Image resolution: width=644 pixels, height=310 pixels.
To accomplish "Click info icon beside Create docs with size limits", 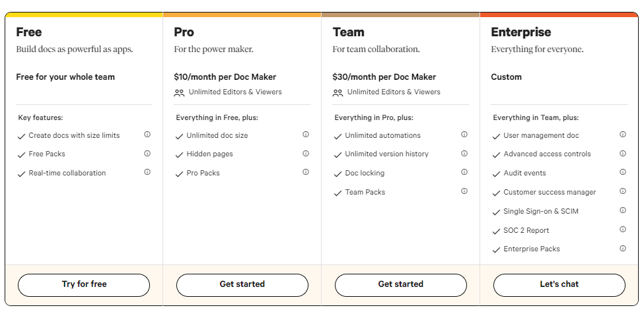I will click(x=147, y=134).
